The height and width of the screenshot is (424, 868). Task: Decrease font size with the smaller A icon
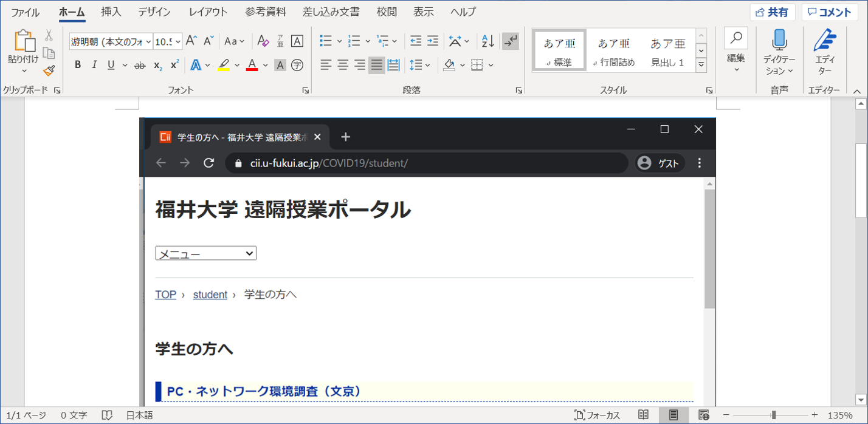[x=208, y=41]
